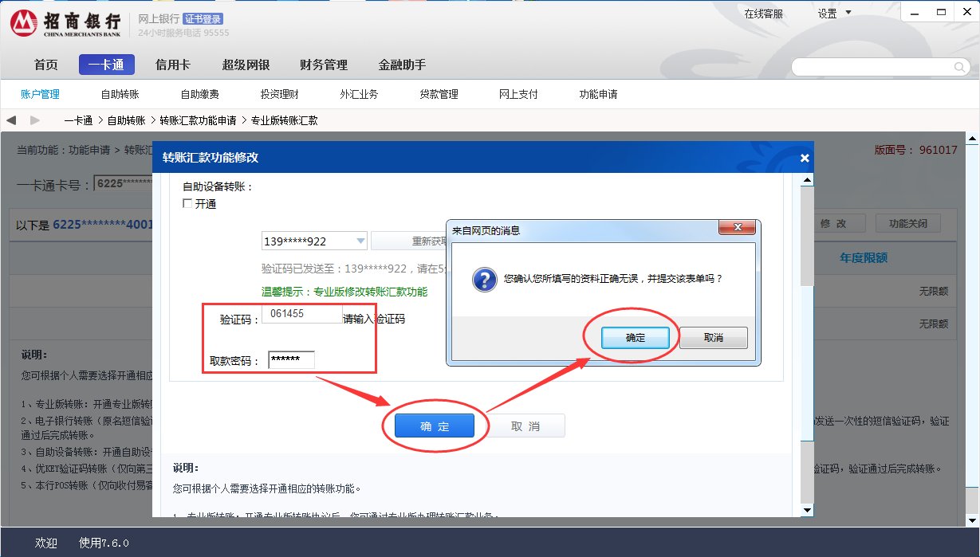Click the question mark icon in the message dialog
The height and width of the screenshot is (557, 980).
[x=483, y=280]
